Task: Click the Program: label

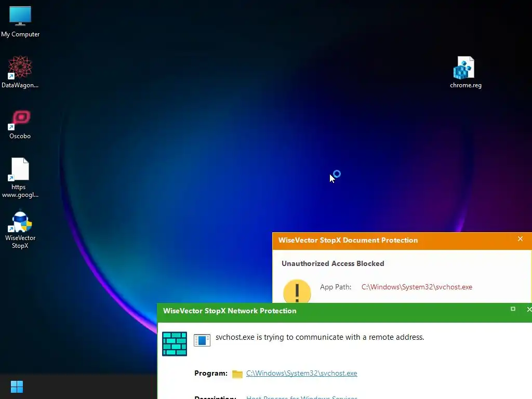Action: (x=211, y=373)
